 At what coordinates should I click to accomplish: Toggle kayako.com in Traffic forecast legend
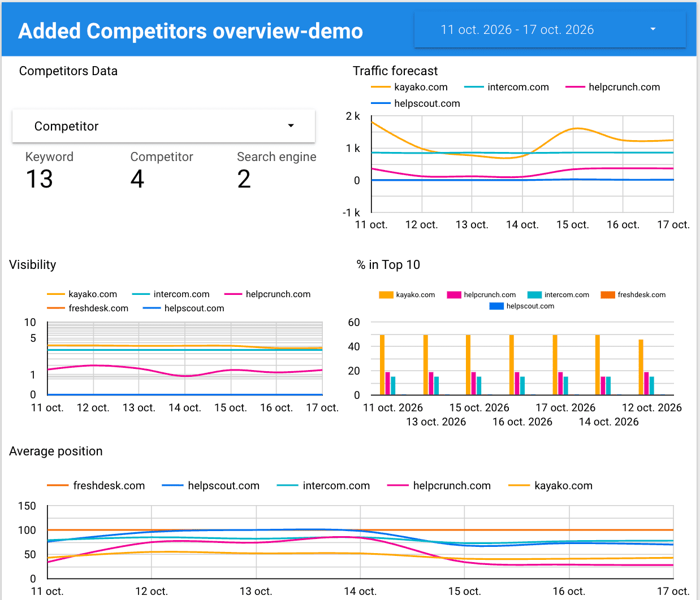point(409,87)
